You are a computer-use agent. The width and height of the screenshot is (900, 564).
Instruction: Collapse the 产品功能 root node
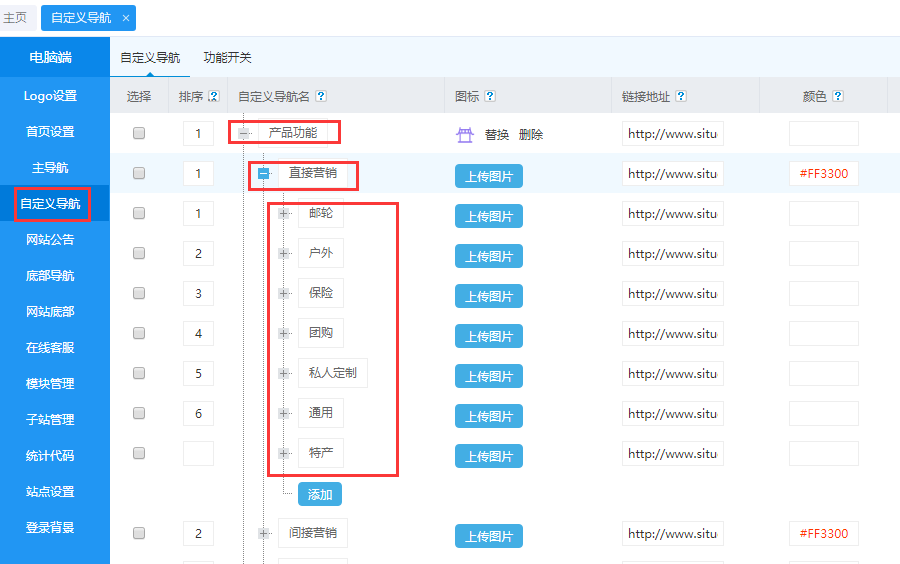click(x=244, y=133)
